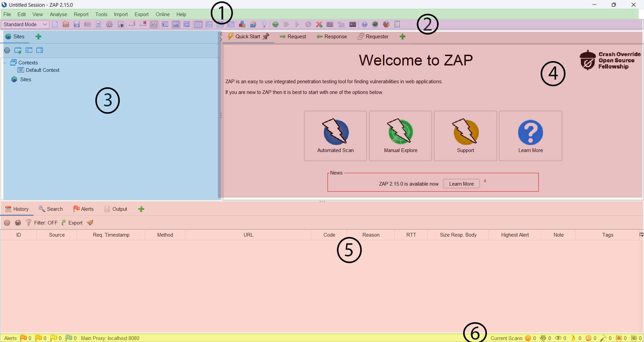The image size is (644, 342).
Task: Click the Manual Explore radar icon
Action: coord(401,132)
